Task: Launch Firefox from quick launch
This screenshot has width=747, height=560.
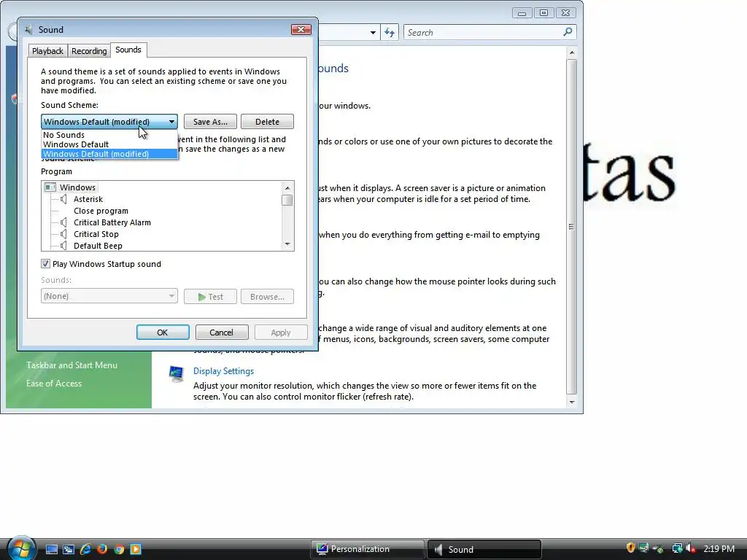Action: pos(102,549)
